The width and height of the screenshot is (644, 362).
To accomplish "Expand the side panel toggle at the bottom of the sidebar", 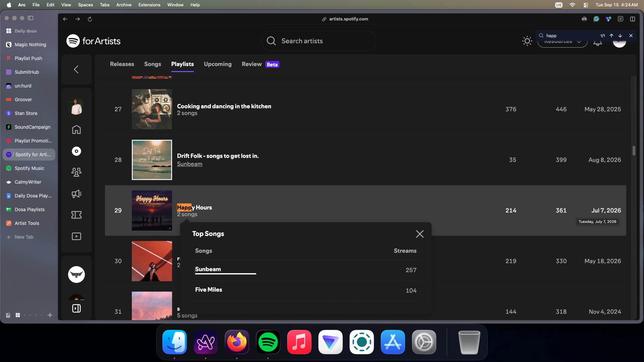I will click(x=76, y=308).
